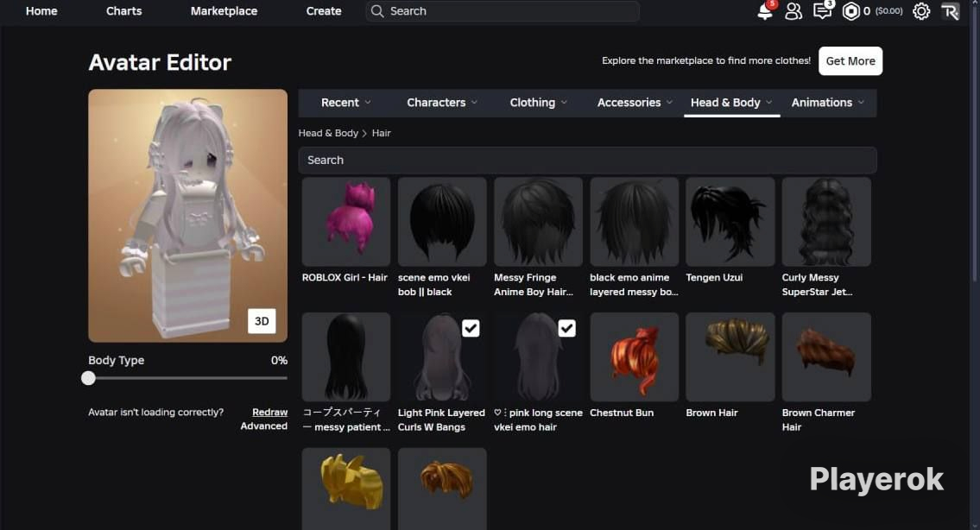This screenshot has width=980, height=530.
Task: Open Charts in the top navigation
Action: (x=123, y=11)
